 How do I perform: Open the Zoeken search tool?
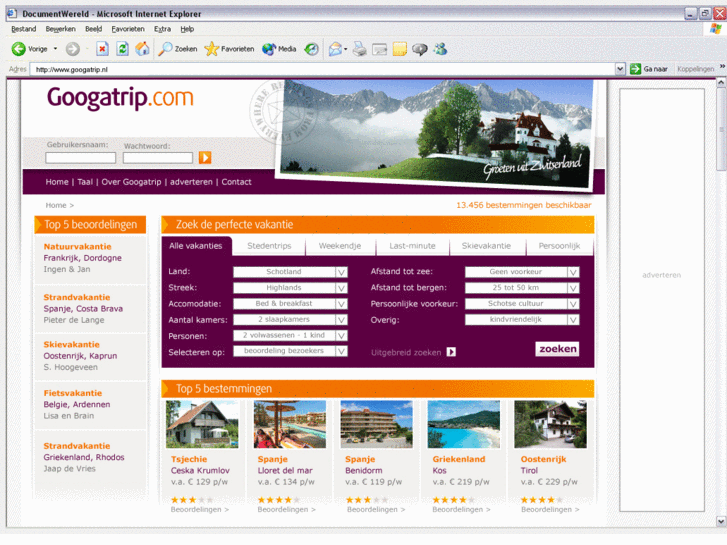(178, 49)
